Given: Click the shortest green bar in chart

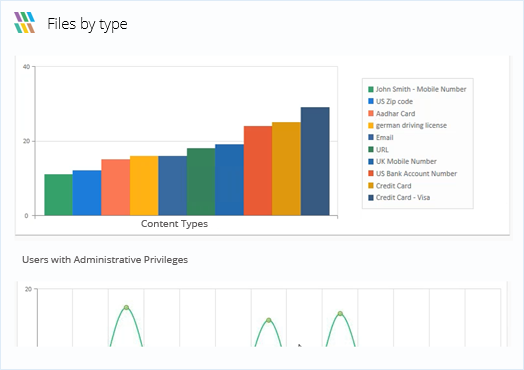Looking at the screenshot, I should [x=58, y=195].
